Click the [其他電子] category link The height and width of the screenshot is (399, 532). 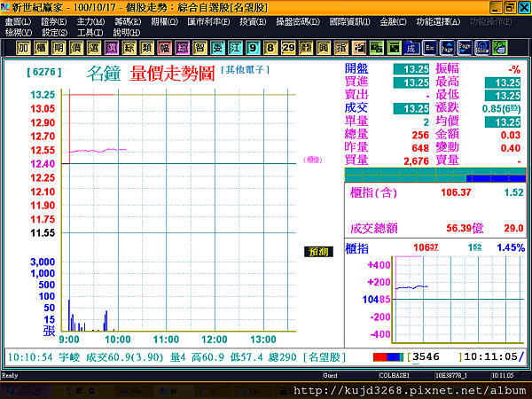246,70
